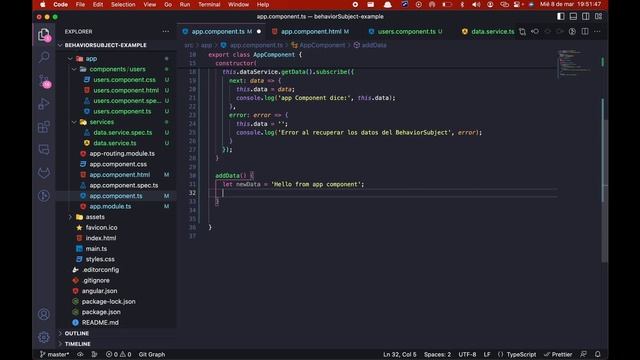The width and height of the screenshot is (640, 360).
Task: Toggle the secondary side bar layout icon
Action: click(586, 16)
